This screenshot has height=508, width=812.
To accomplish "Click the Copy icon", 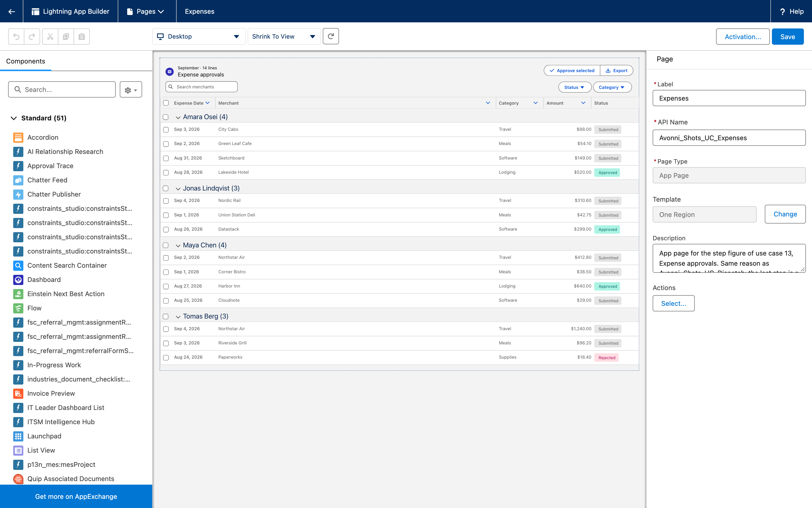I will point(66,37).
